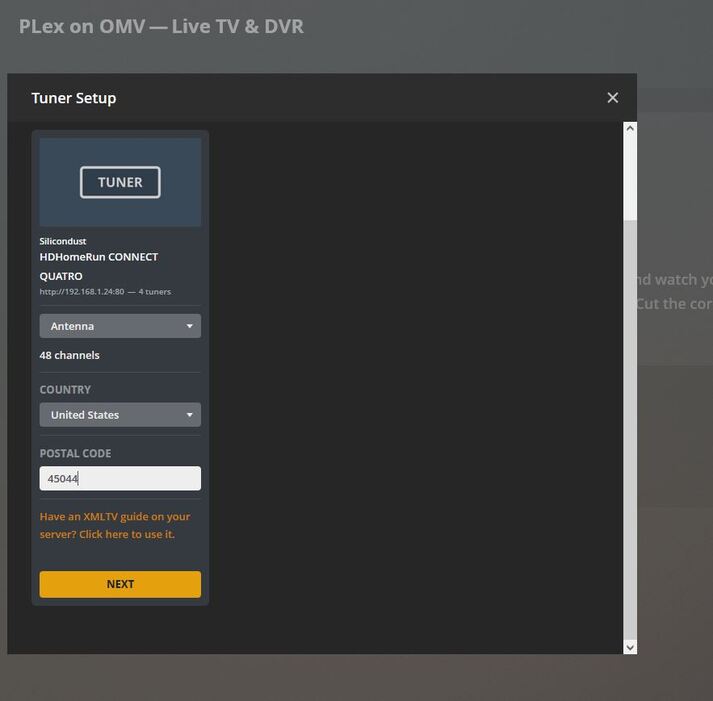The height and width of the screenshot is (701, 713).
Task: Click the scrollbar down arrow
Action: coord(630,647)
